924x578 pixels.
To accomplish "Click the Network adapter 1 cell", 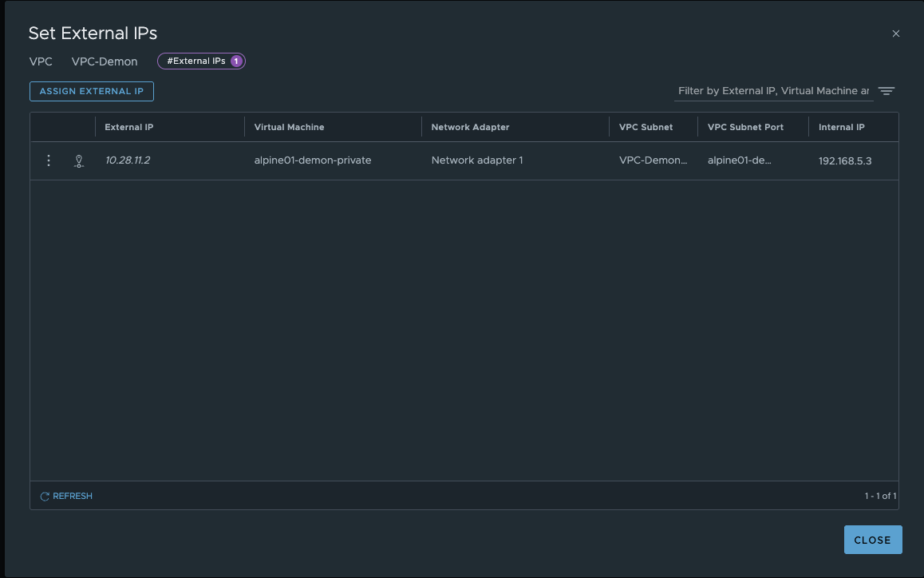I will pos(477,160).
